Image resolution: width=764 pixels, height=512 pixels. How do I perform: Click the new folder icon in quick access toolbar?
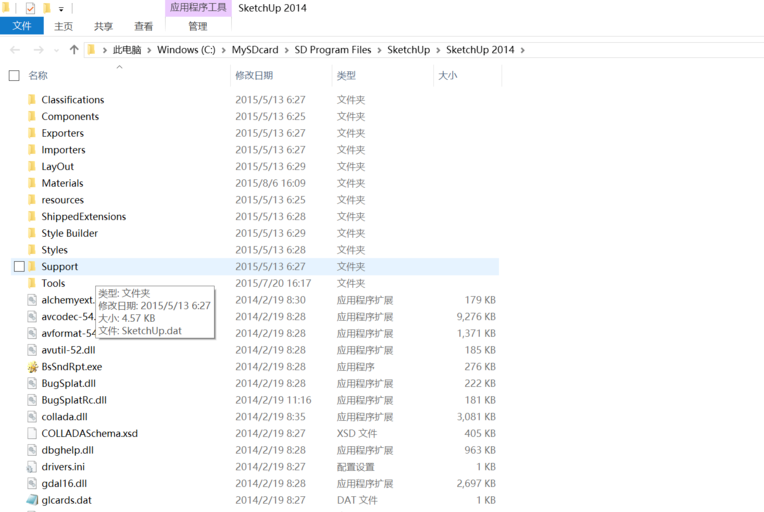coord(47,8)
